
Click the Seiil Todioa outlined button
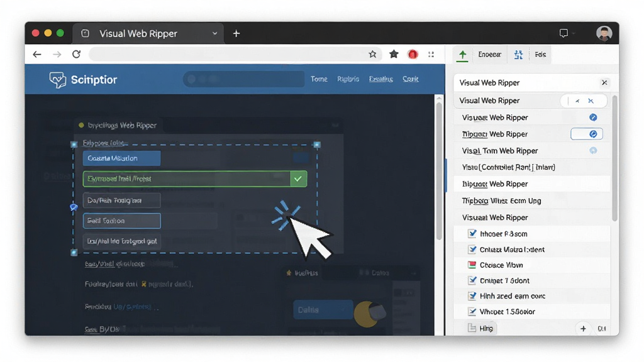coord(121,221)
